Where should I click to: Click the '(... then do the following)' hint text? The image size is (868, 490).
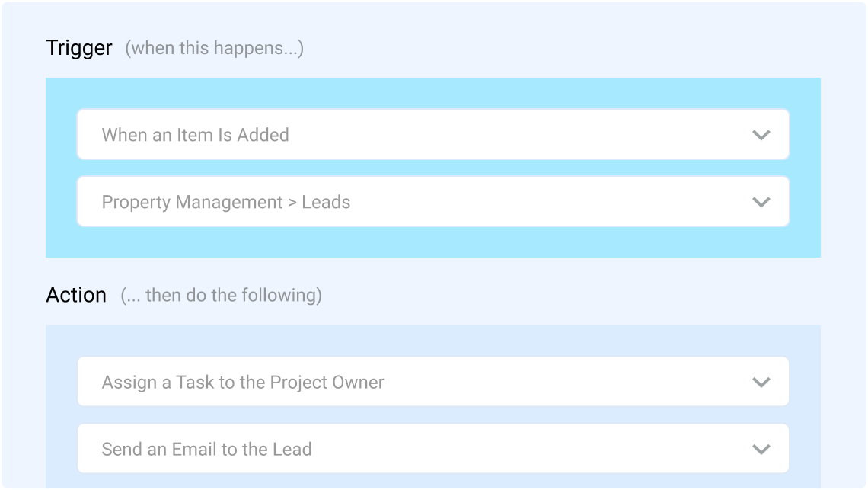tap(221, 295)
